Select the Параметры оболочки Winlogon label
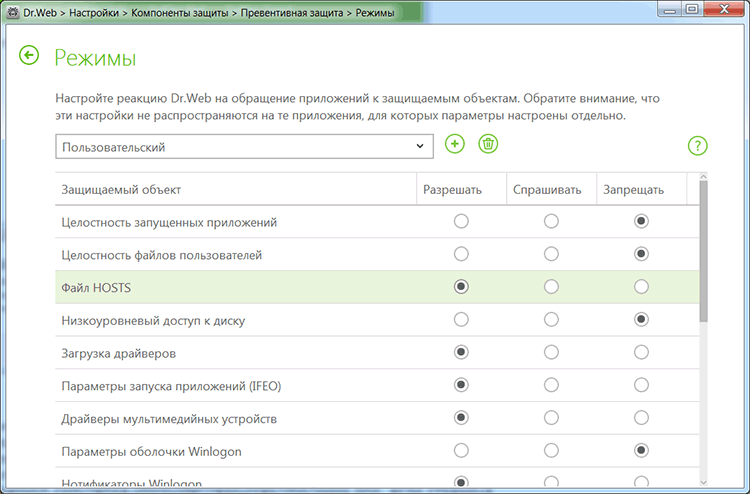The height and width of the screenshot is (494, 750). [x=151, y=451]
